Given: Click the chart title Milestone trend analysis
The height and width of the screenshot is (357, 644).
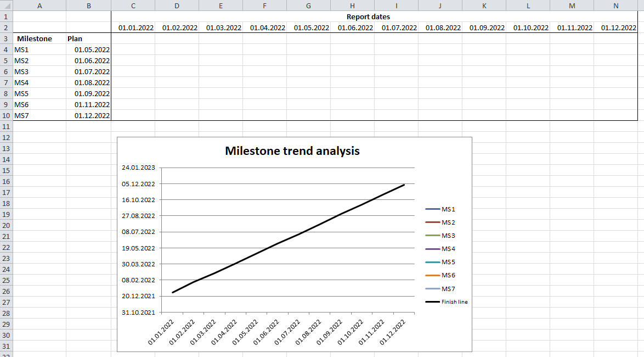Looking at the screenshot, I should click(x=292, y=150).
